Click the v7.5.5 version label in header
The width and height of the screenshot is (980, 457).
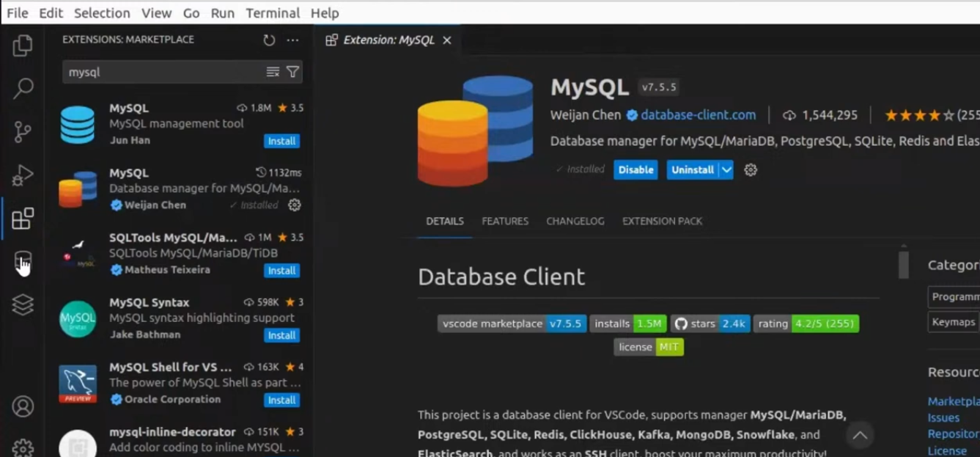[x=658, y=87]
